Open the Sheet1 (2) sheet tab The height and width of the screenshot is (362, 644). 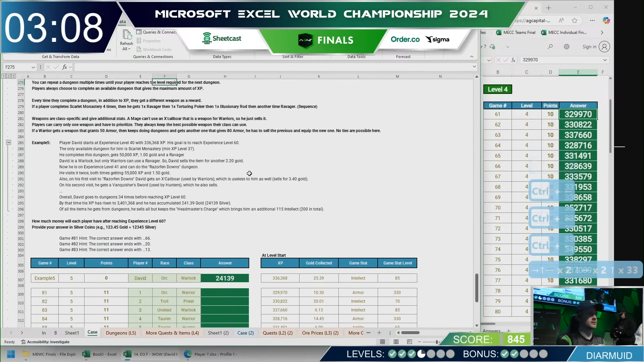(218, 333)
